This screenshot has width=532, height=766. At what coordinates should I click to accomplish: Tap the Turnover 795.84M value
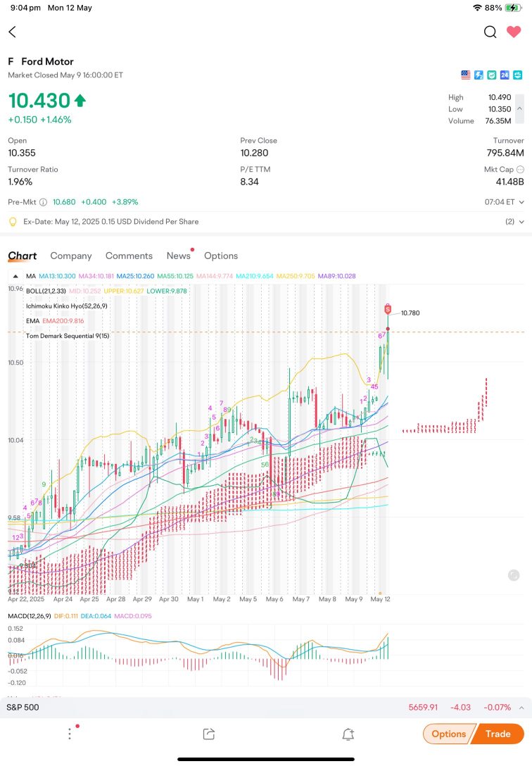505,153
